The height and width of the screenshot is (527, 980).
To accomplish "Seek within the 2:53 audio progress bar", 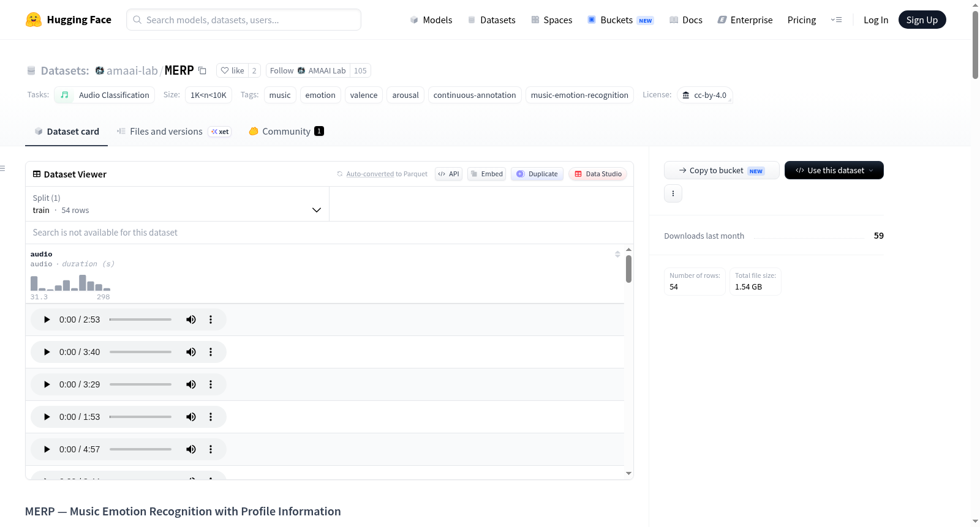I will pos(140,320).
